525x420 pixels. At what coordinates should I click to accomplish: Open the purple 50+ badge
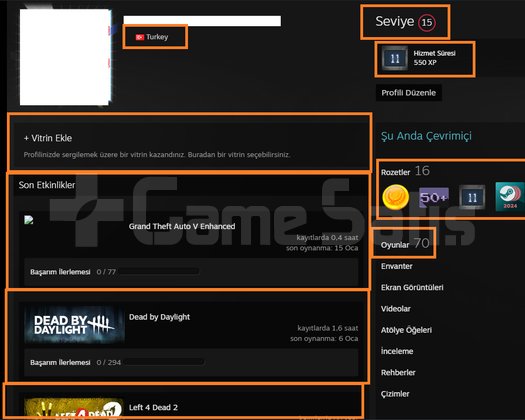coord(434,198)
